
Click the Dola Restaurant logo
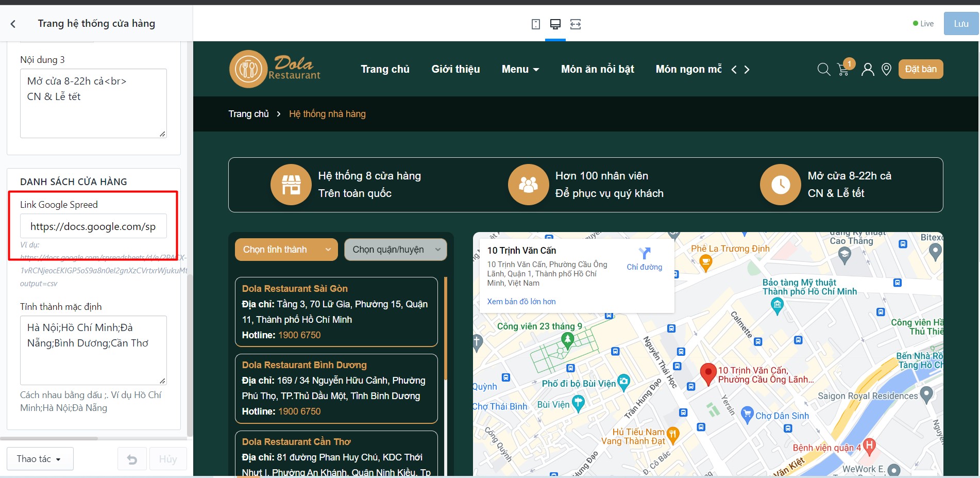click(275, 69)
